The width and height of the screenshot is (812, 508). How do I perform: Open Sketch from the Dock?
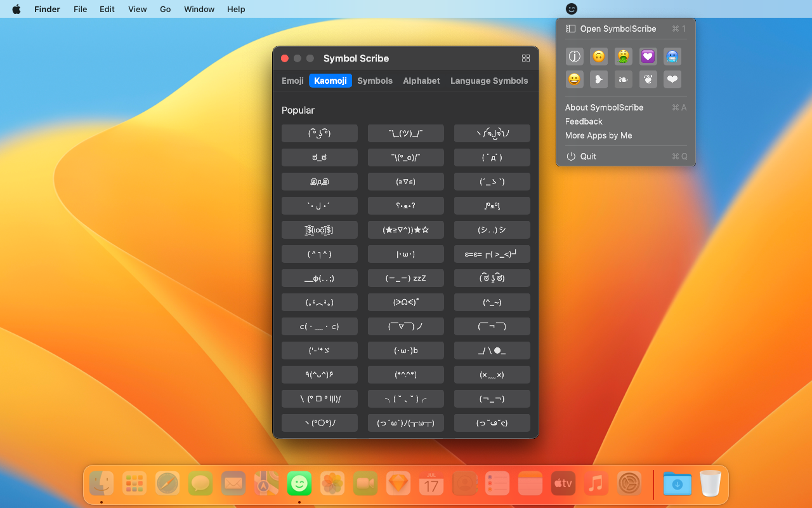tap(398, 484)
